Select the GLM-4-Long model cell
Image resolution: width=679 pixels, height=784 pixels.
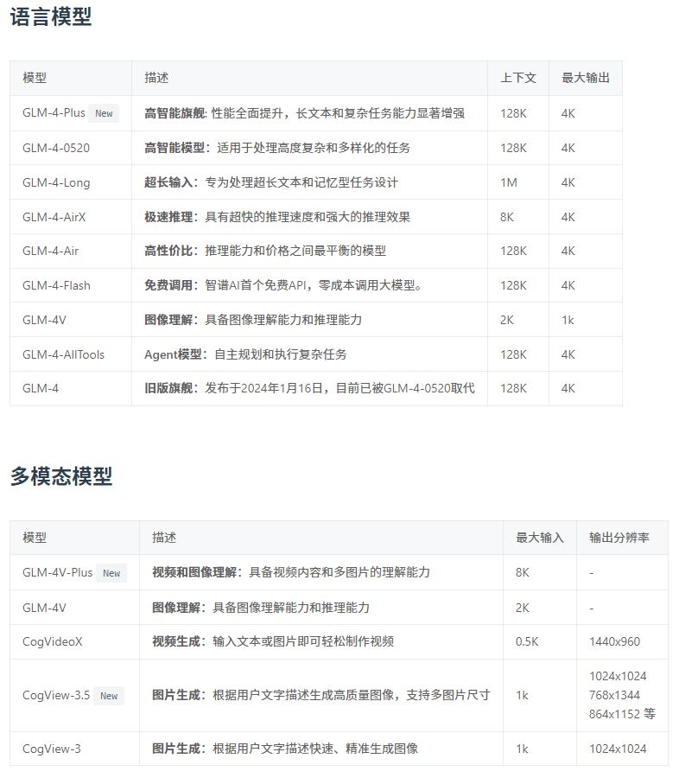[71, 182]
